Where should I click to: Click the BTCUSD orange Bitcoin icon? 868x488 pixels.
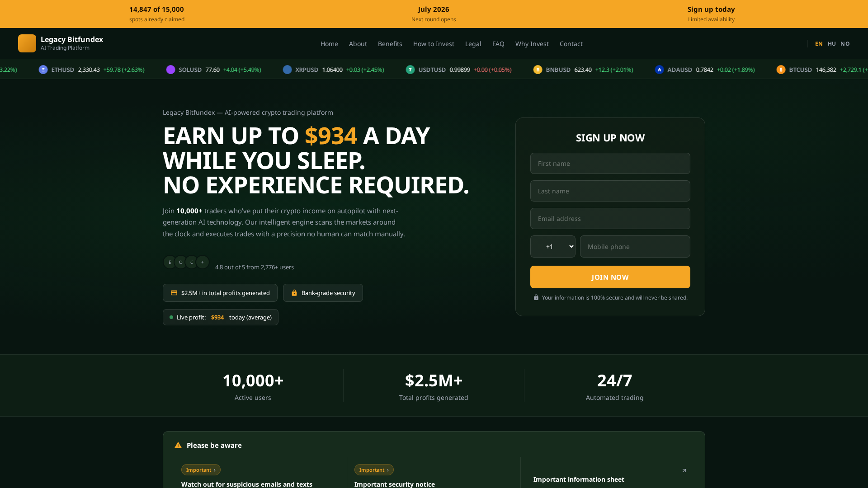click(x=781, y=70)
